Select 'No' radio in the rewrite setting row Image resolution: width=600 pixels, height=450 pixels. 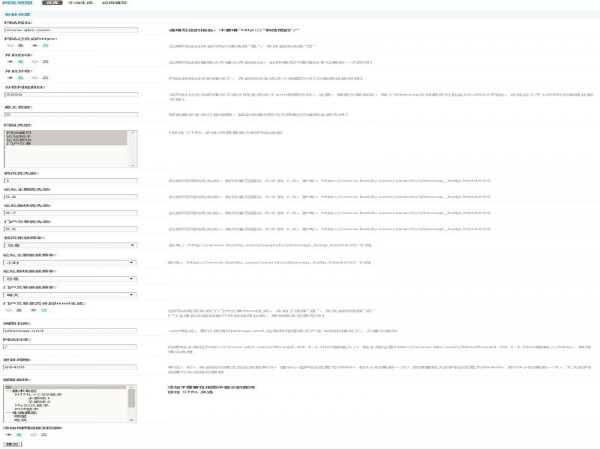coord(34,45)
